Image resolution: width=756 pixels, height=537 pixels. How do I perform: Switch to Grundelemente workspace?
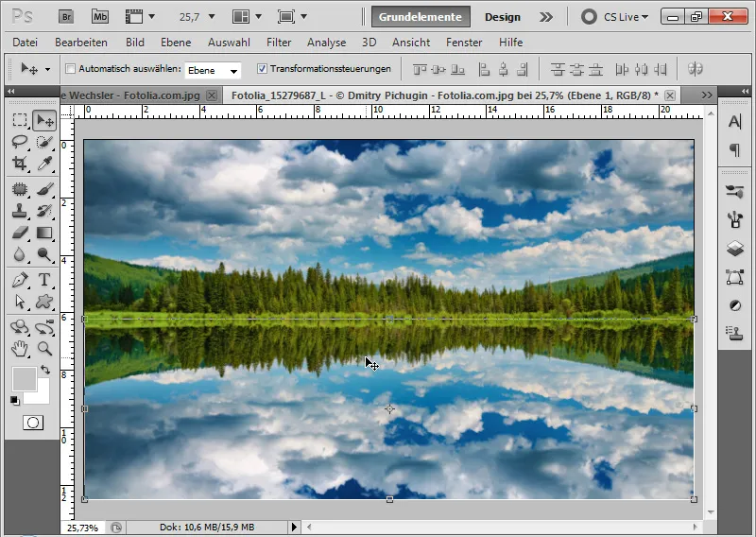(x=420, y=17)
